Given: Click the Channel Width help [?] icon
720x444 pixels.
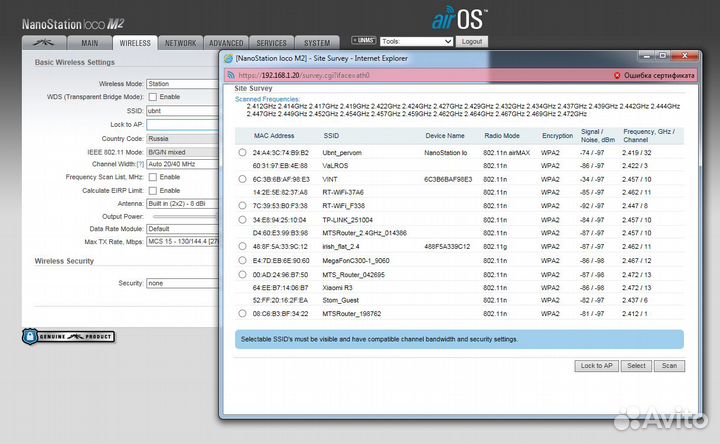Looking at the screenshot, I should 139,163.
